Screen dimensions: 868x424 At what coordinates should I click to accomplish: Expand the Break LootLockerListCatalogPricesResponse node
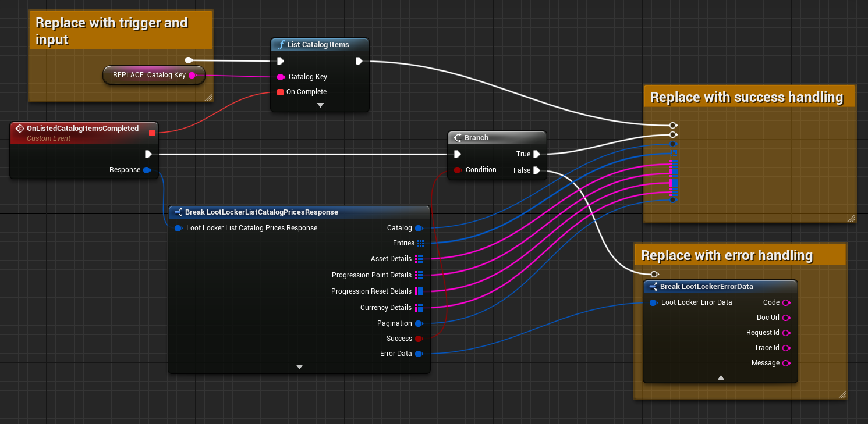coord(299,367)
